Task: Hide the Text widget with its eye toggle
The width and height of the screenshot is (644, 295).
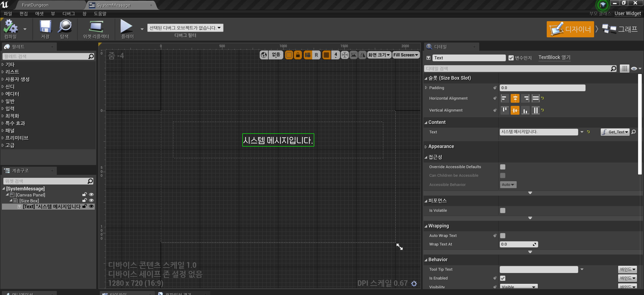Action: (91, 206)
